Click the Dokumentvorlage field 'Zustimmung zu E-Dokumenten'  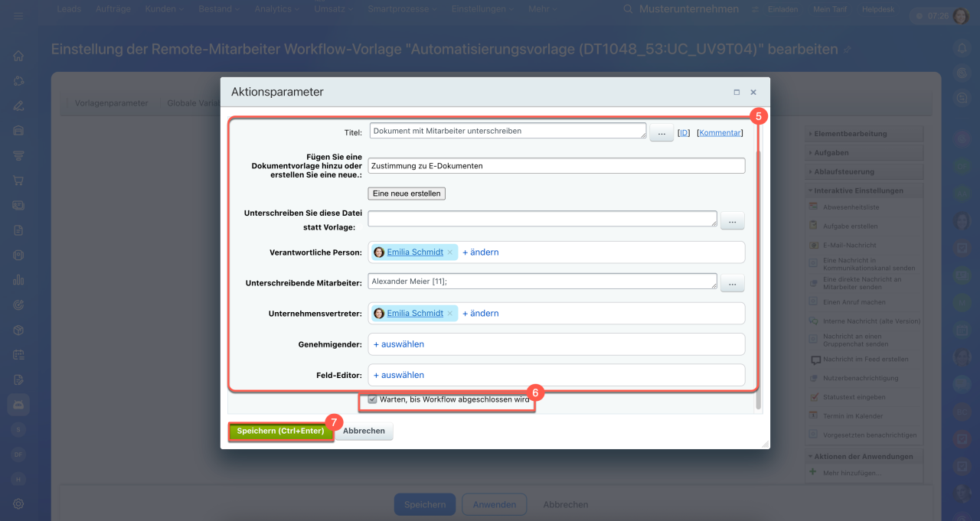click(557, 165)
